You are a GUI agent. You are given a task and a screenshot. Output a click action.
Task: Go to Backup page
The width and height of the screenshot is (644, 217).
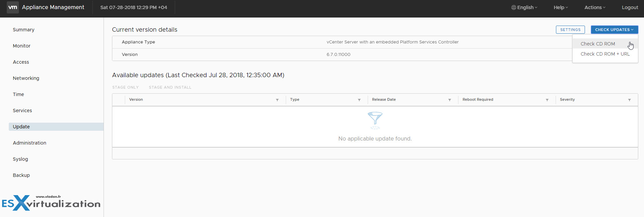pos(21,175)
